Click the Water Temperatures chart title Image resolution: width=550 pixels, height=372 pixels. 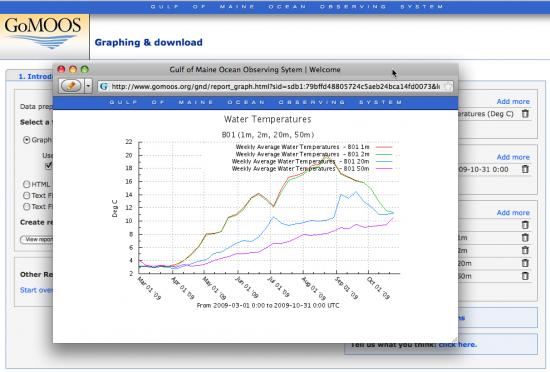tap(267, 119)
